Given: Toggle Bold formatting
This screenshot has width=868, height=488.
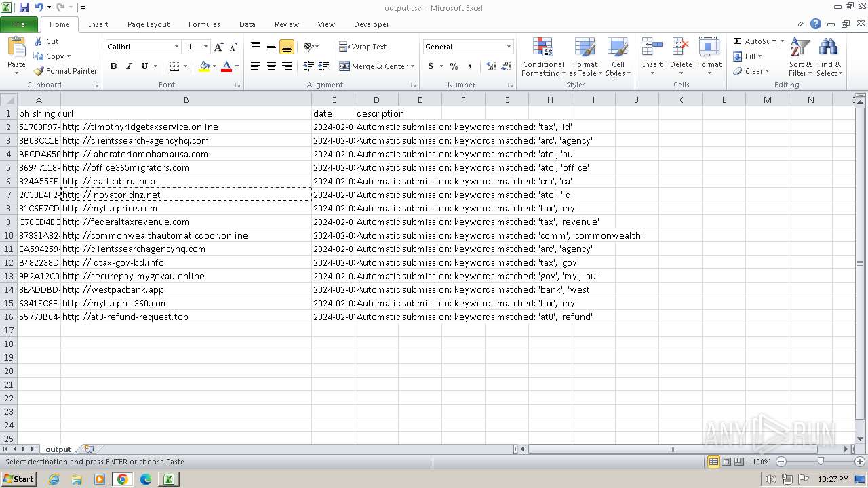Looking at the screenshot, I should tap(113, 66).
